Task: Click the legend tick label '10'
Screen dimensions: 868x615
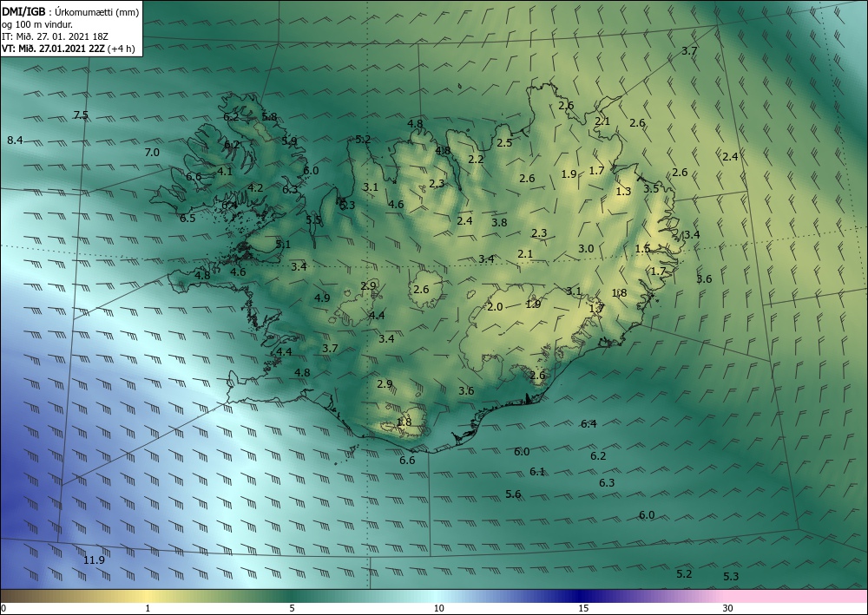Action: coord(438,608)
